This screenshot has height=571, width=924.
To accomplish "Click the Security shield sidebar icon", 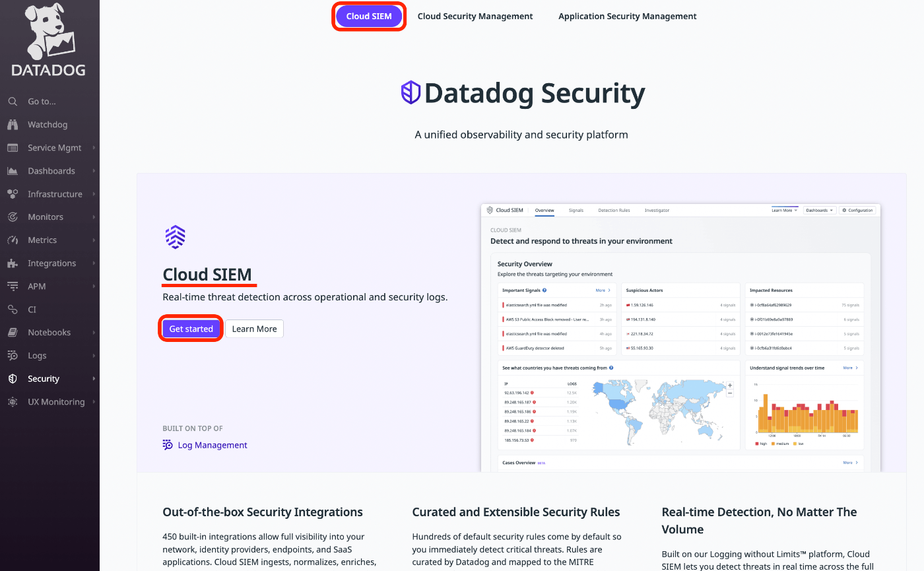I will click(13, 379).
